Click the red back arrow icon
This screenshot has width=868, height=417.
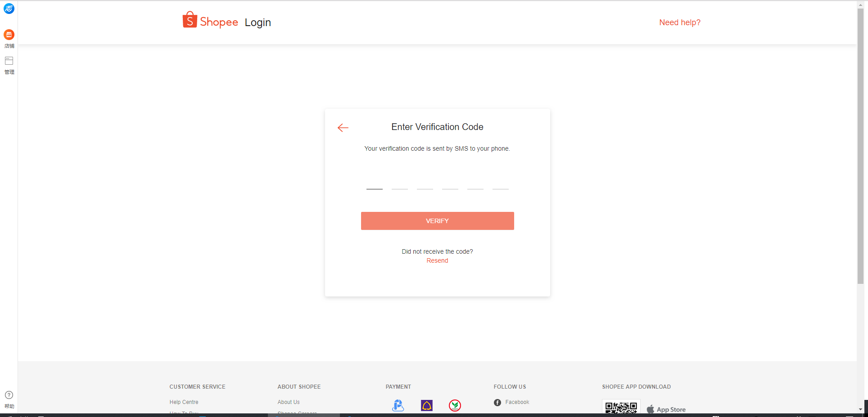(x=343, y=128)
